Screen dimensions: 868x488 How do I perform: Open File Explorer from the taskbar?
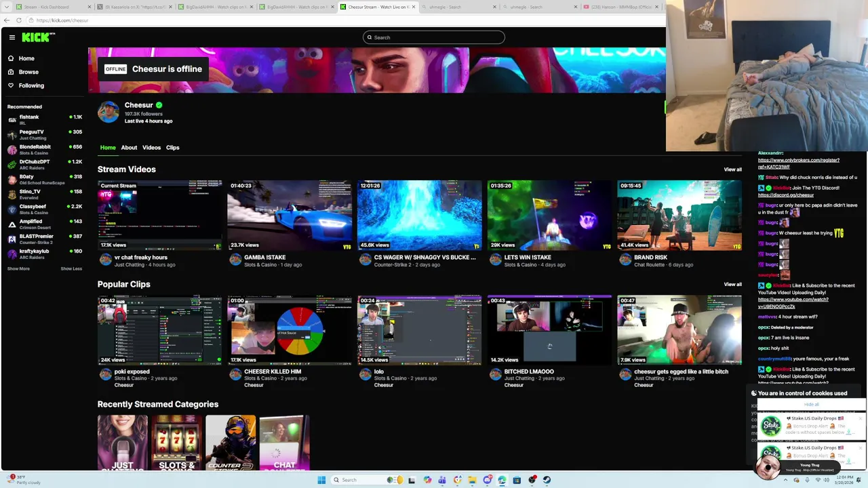point(472,480)
